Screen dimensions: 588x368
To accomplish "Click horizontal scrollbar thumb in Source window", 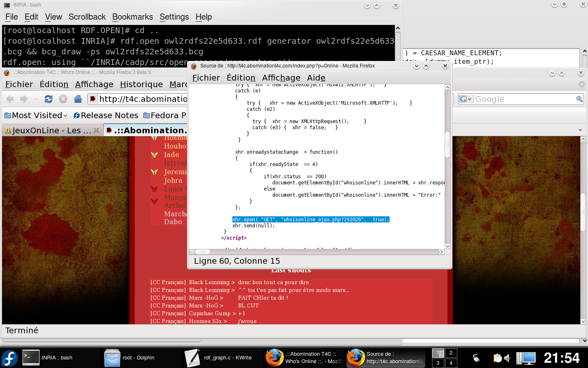I will pos(203,252).
